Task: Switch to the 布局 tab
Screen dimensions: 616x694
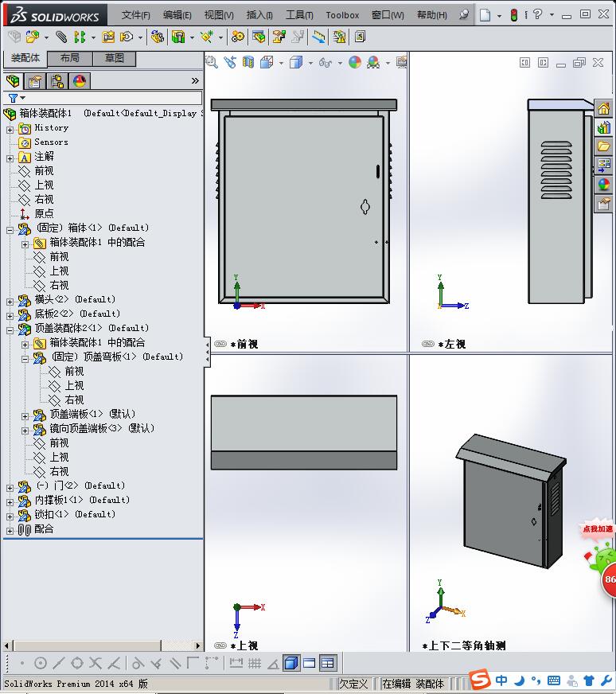Action: [69, 58]
